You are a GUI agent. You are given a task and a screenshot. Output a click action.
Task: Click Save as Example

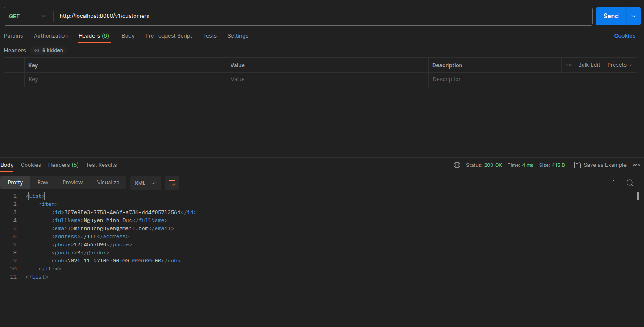[600, 165]
